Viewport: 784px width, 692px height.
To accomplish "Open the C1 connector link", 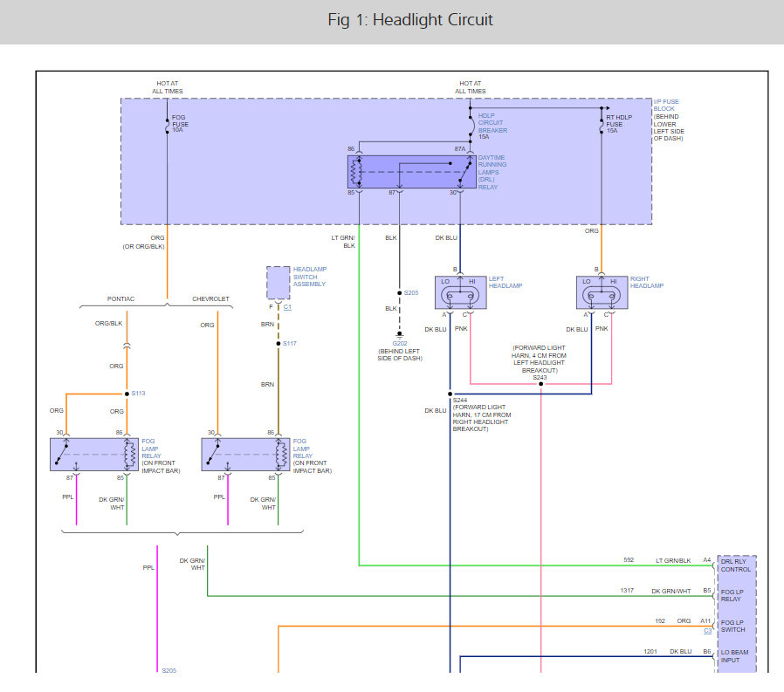I will pyautogui.click(x=287, y=307).
